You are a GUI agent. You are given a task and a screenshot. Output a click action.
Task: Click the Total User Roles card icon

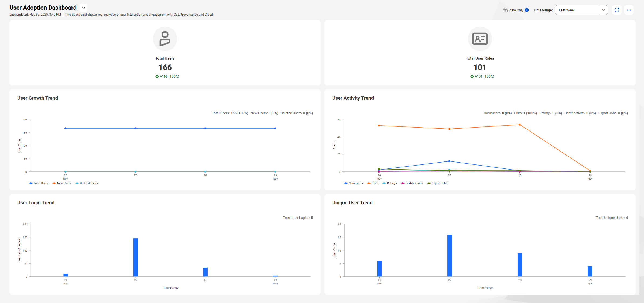click(x=480, y=39)
